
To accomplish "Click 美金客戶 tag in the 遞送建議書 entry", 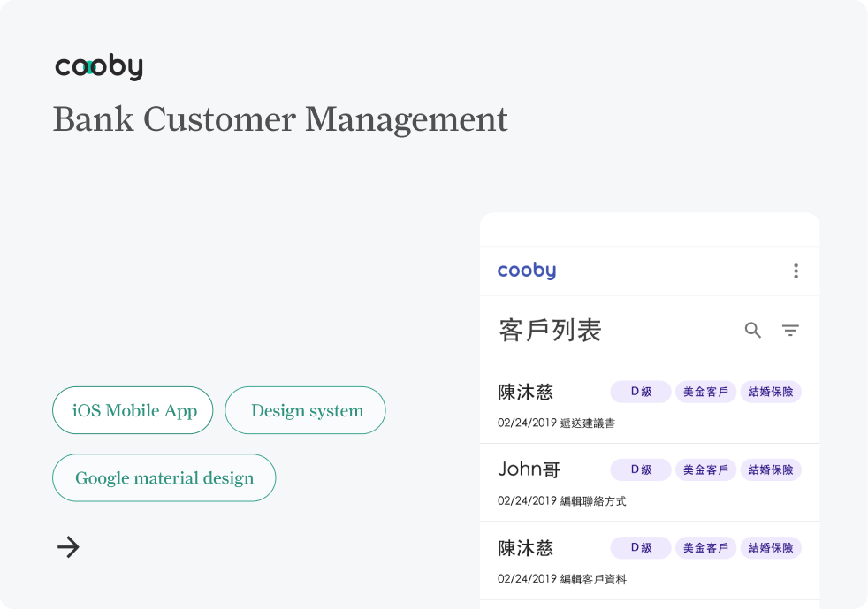I will click(x=705, y=392).
